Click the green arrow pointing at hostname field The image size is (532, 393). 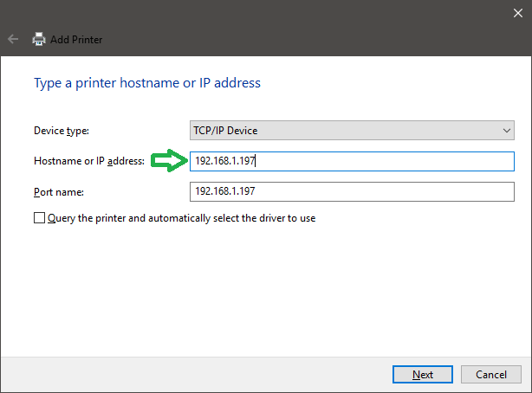(x=169, y=161)
